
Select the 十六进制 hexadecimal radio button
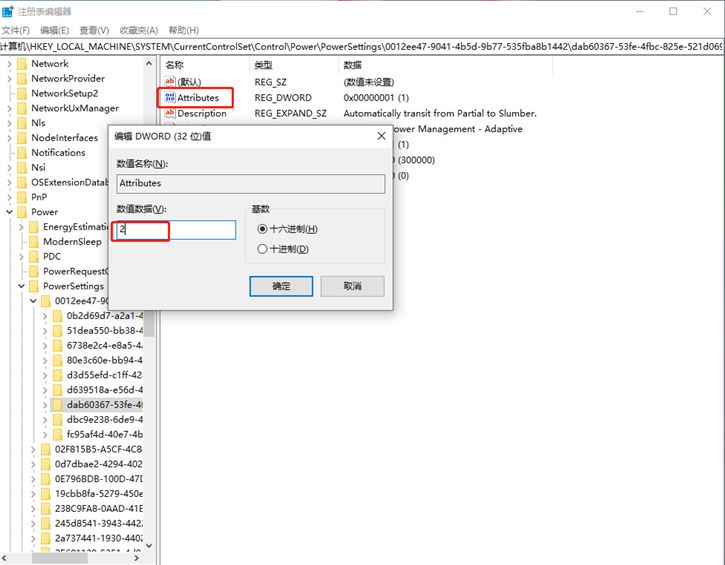[263, 229]
